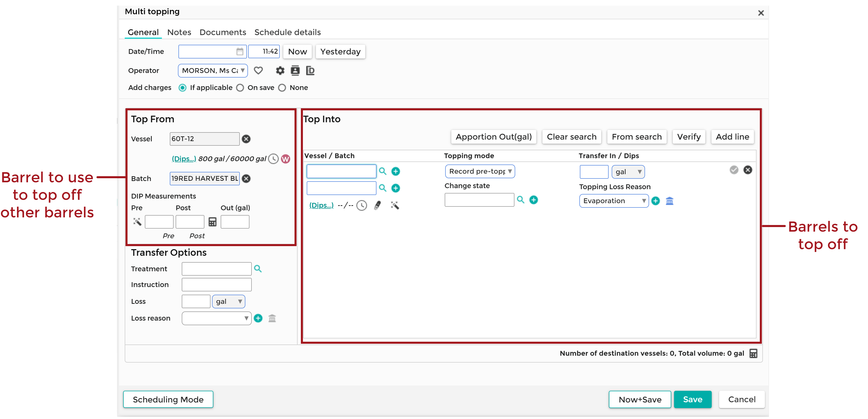Click the grey verify checkmark on the line
The height and width of the screenshot is (419, 868).
click(x=734, y=170)
